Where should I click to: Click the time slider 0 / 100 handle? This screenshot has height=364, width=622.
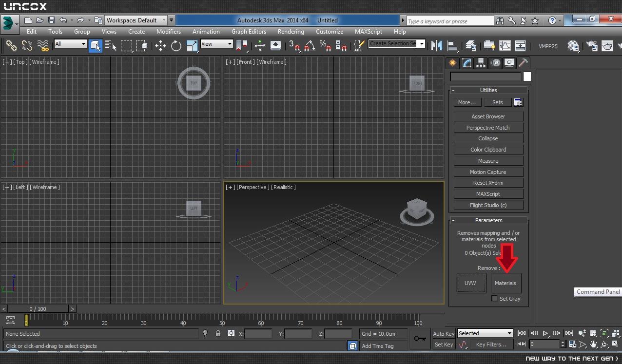pyautogui.click(x=38, y=309)
